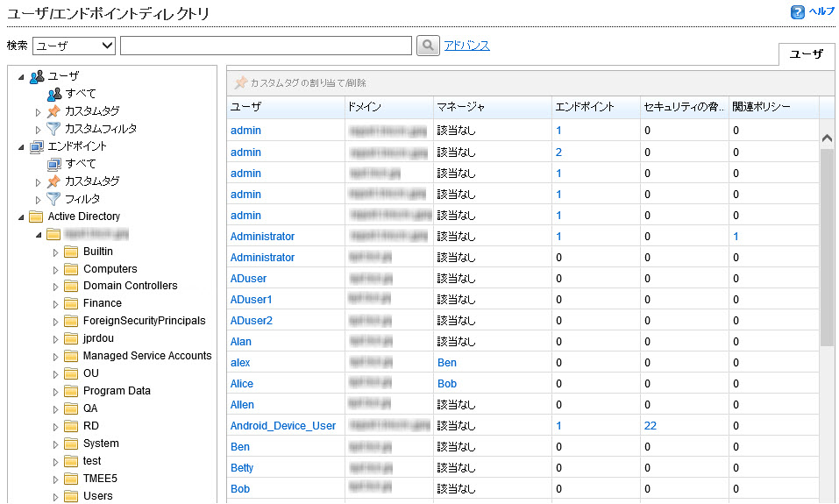
Task: Click the users group icon in tree
Action: tap(36, 76)
